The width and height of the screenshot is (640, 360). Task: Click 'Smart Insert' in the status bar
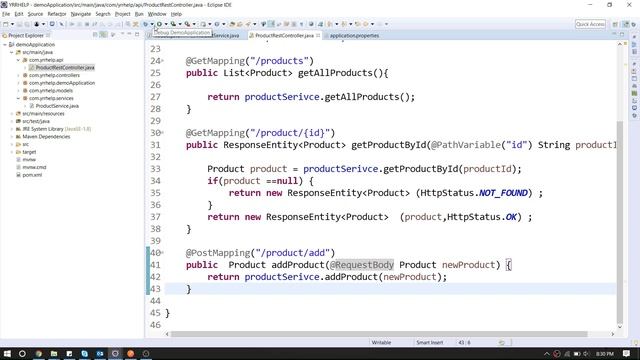[x=429, y=342]
